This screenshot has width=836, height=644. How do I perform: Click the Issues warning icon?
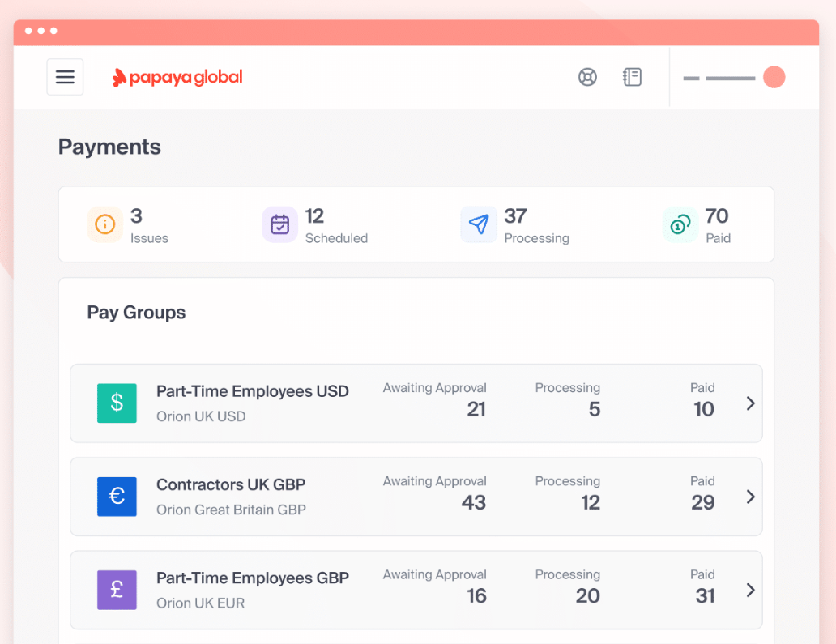104,224
